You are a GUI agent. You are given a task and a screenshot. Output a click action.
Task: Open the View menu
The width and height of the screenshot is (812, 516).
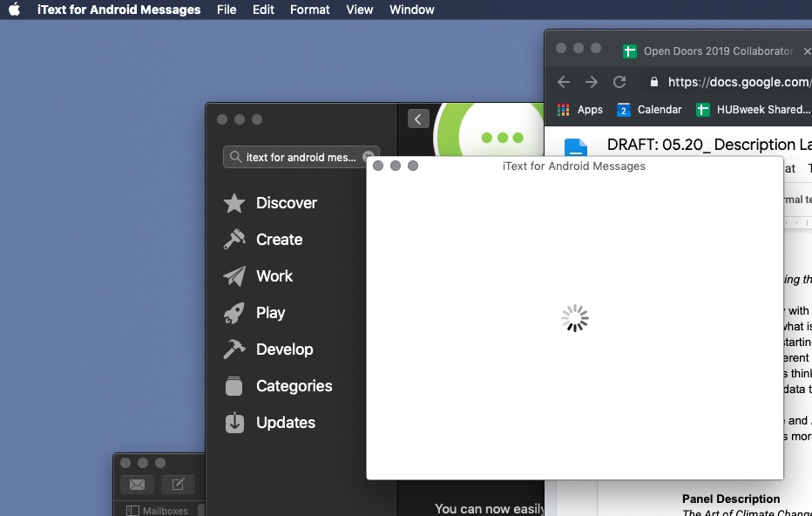(360, 10)
